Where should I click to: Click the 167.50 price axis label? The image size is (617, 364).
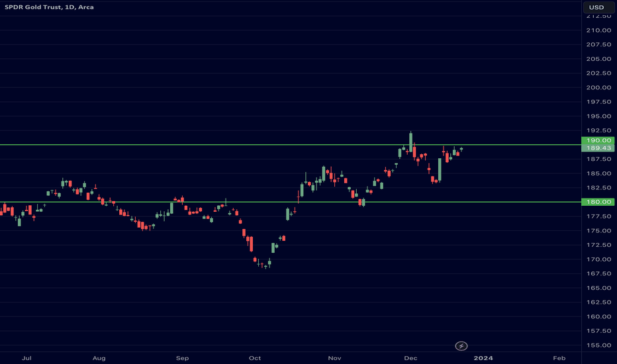pyautogui.click(x=598, y=273)
